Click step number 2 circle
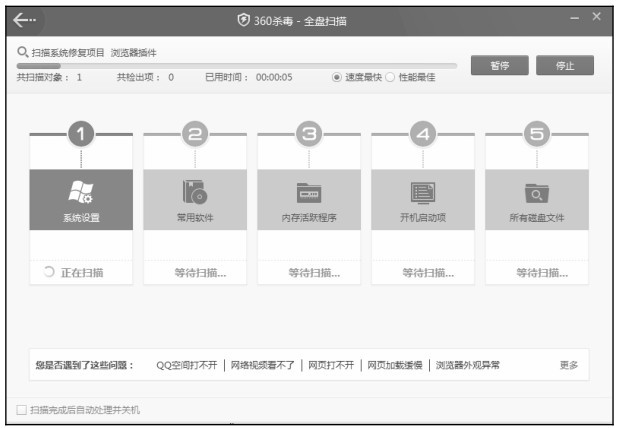 coord(195,134)
